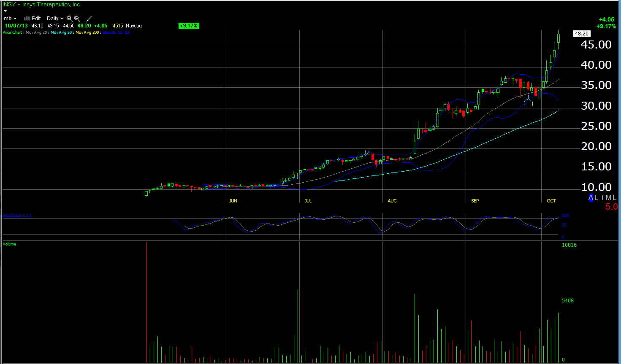Click the bar chart icon beside Edit
Image resolution: width=621 pixels, height=364 pixels.
(27, 19)
